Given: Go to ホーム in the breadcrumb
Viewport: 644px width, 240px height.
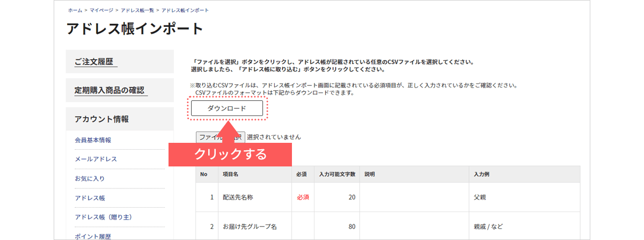Looking at the screenshot, I should click(75, 10).
